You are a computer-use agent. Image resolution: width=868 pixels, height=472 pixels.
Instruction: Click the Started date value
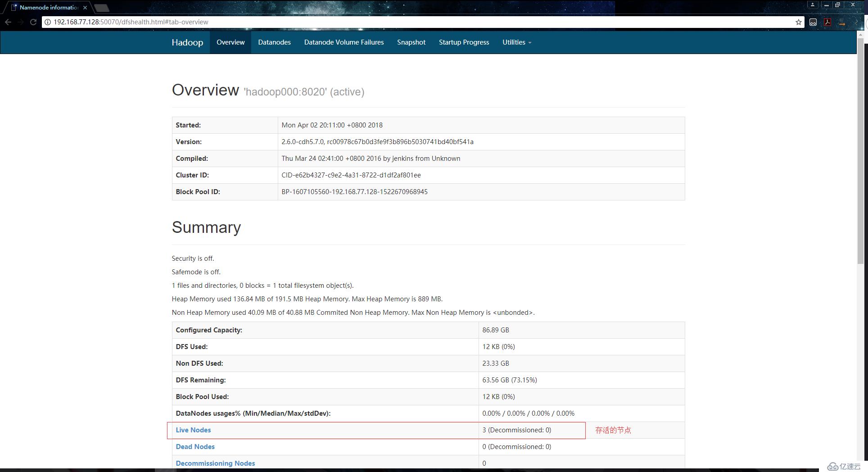tap(332, 125)
